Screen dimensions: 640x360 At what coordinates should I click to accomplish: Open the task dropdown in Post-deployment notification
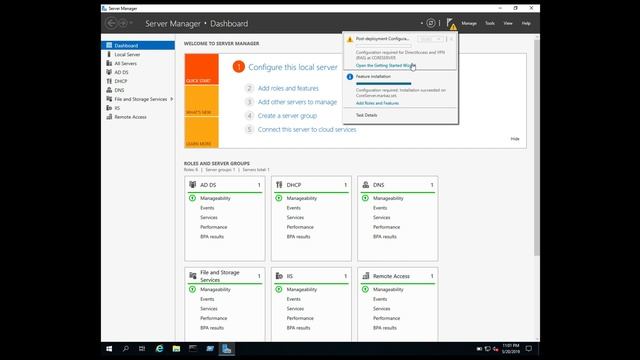click(x=430, y=39)
